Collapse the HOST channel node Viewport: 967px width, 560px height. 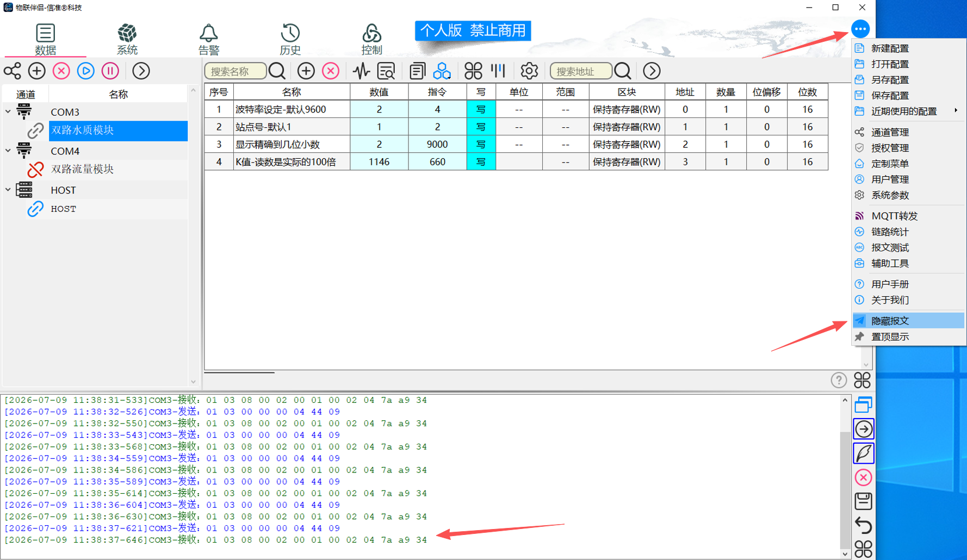pos(8,190)
